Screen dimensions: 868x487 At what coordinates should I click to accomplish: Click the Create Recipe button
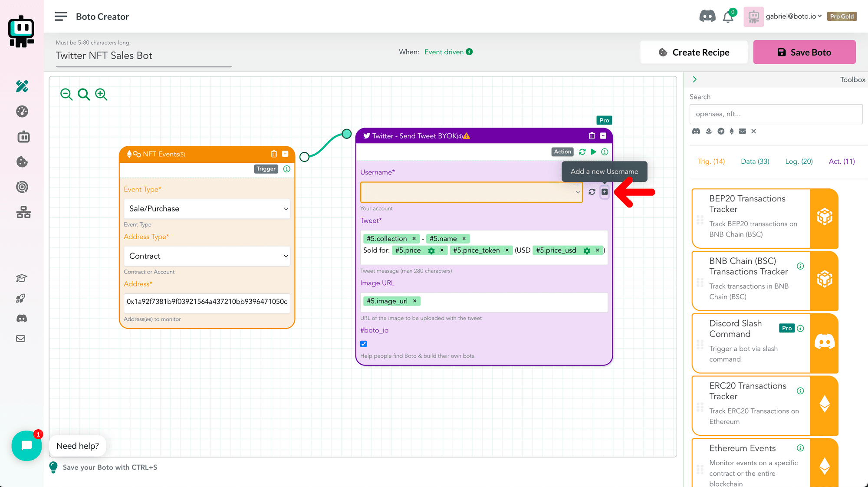click(x=694, y=52)
